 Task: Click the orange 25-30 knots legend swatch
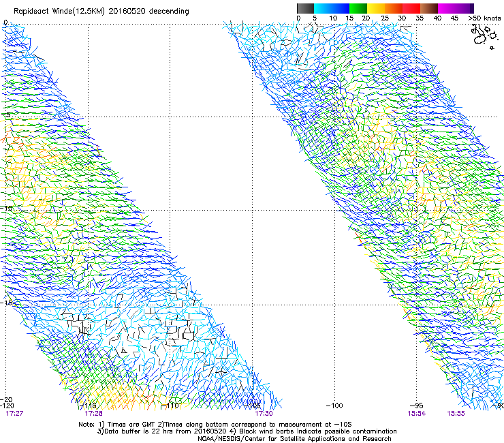pyautogui.click(x=394, y=8)
